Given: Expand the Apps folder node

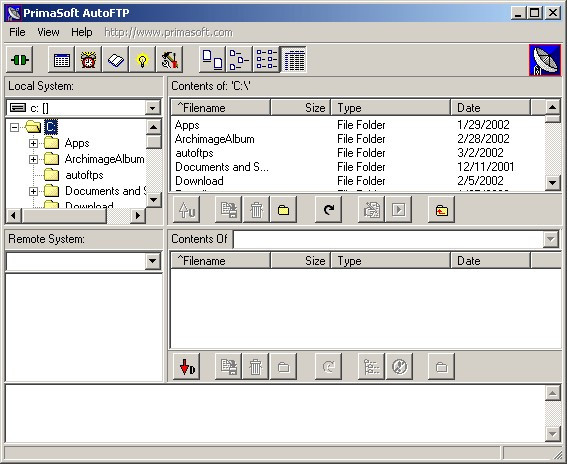Looking at the screenshot, I should [x=33, y=143].
